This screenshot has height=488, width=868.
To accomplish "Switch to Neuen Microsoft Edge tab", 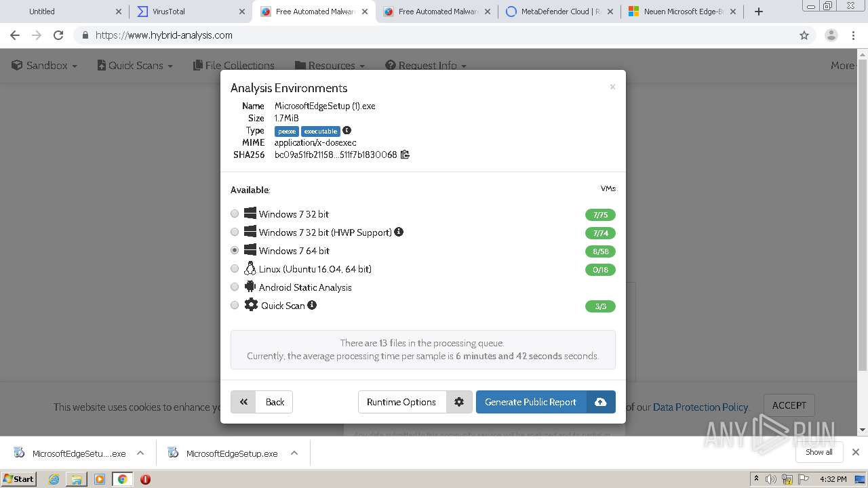I will click(682, 12).
